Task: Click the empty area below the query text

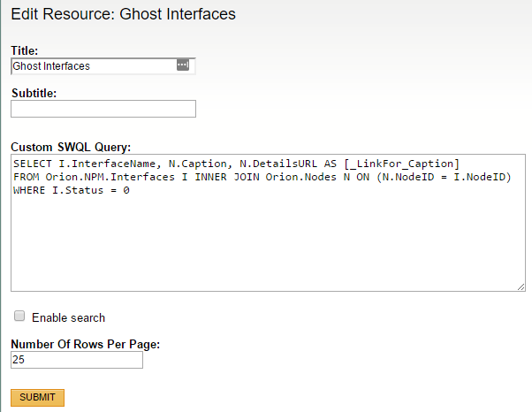Action: [x=265, y=248]
